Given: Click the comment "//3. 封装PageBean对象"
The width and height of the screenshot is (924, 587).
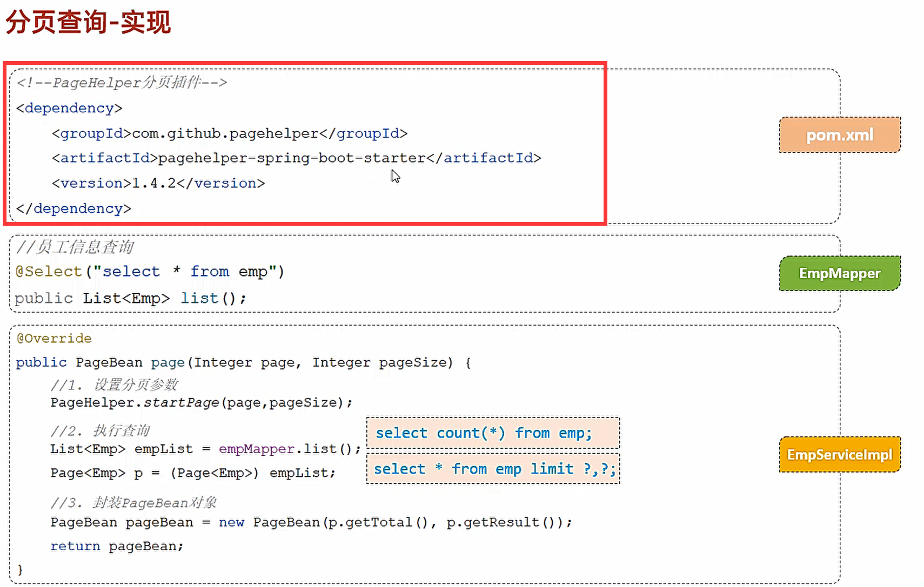Looking at the screenshot, I should point(133,502).
